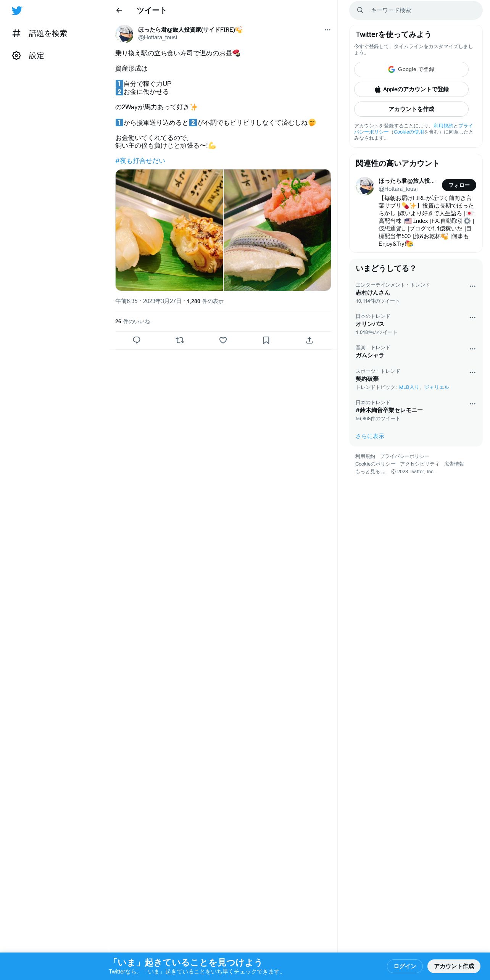Screen dimensions: 490x980
Task: Open the reply speech bubble icon
Action: [x=137, y=340]
